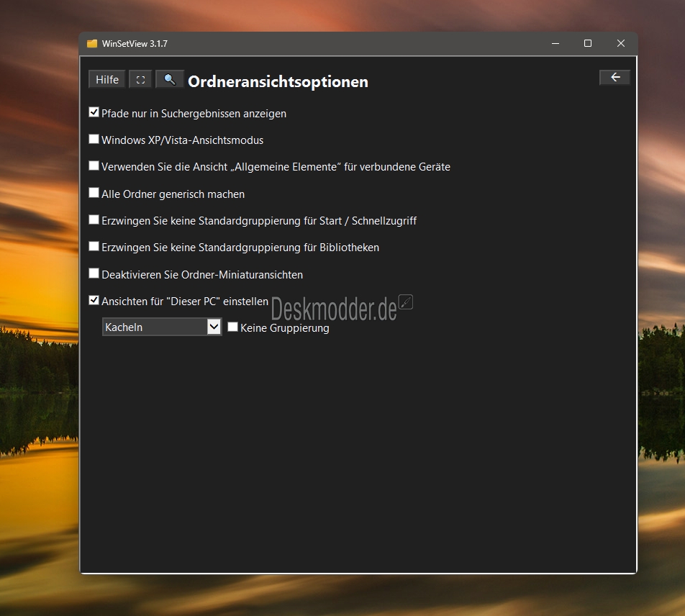
Task: Tick the "Allgemeine Elemente" für verbundene Geräte checkbox
Action: (x=94, y=166)
